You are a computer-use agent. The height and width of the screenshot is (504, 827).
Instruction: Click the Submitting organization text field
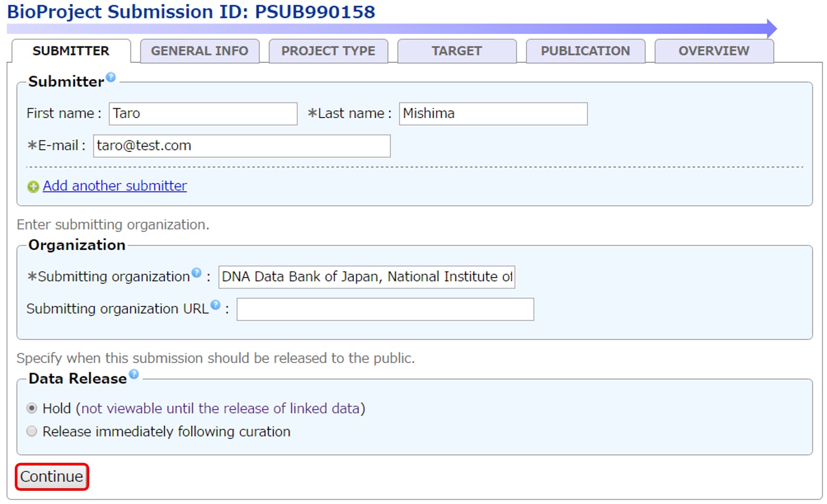point(366,277)
